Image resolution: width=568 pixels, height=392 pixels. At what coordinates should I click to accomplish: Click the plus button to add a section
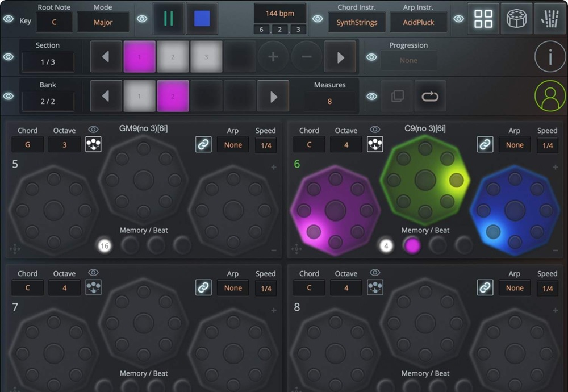[x=273, y=57]
